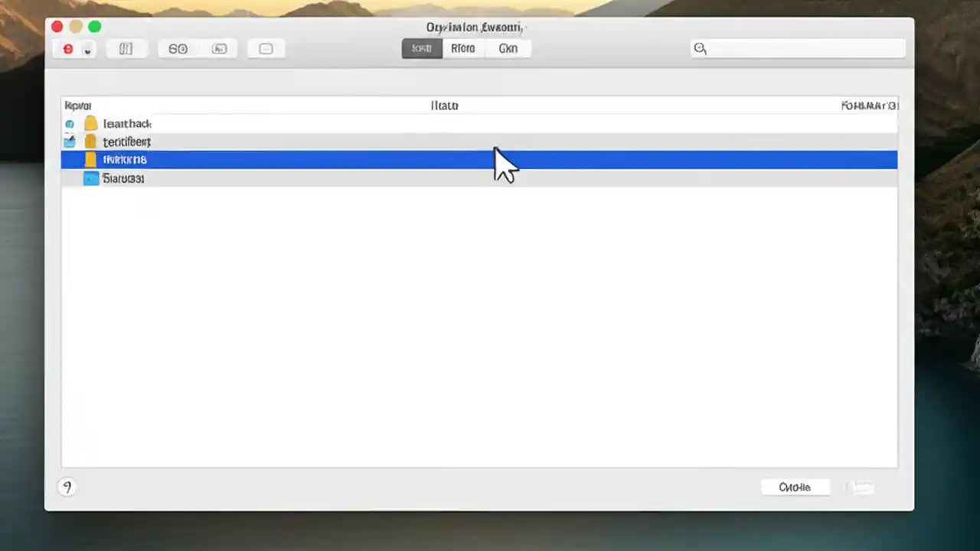Sort by the Date column header
Viewport: 980px width, 551px height.
click(x=444, y=106)
